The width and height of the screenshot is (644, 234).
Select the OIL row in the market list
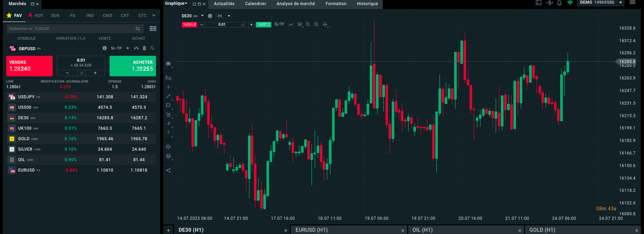coord(81,160)
